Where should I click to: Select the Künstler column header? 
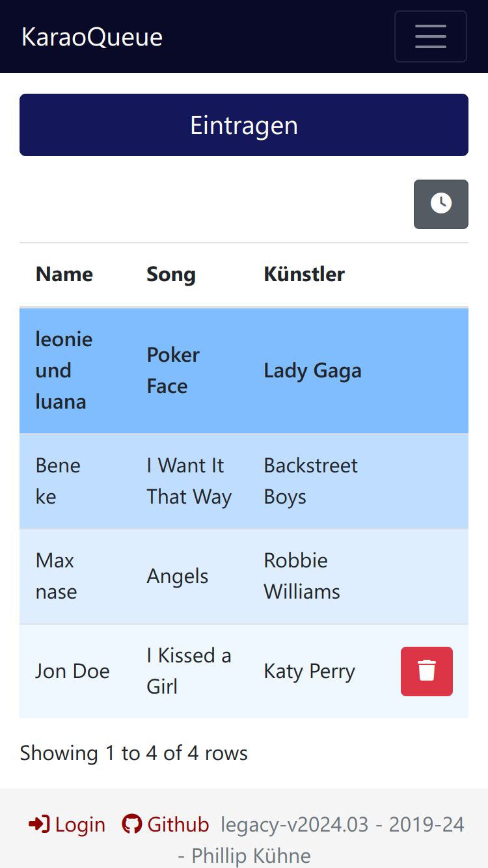tap(305, 274)
